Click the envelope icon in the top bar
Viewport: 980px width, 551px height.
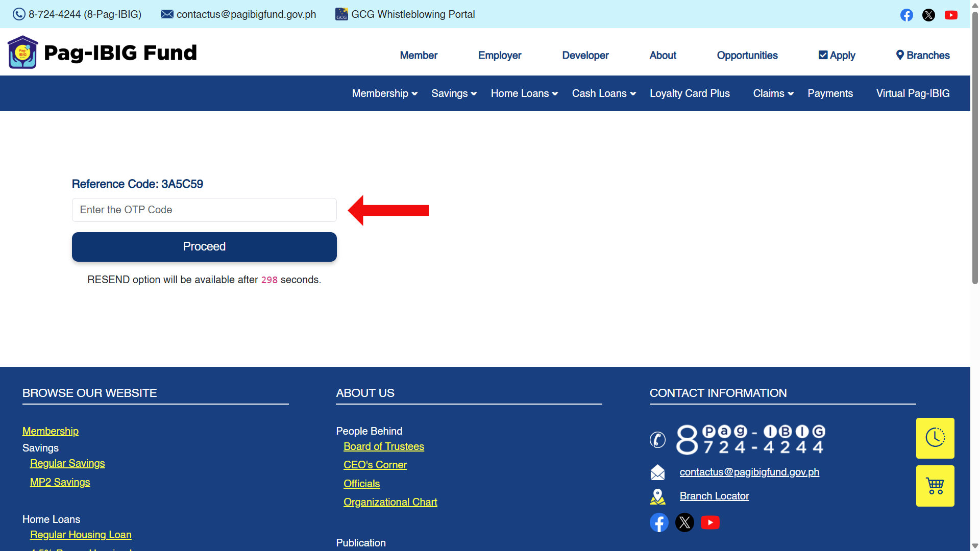coord(167,14)
